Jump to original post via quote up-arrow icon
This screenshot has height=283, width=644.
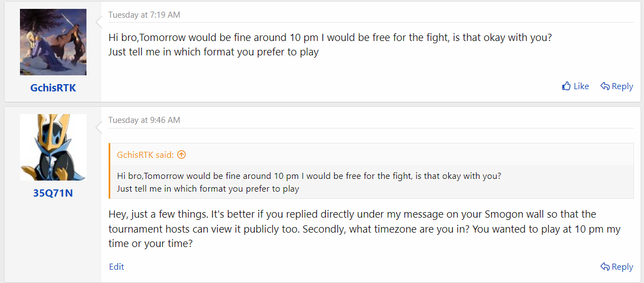(x=182, y=155)
